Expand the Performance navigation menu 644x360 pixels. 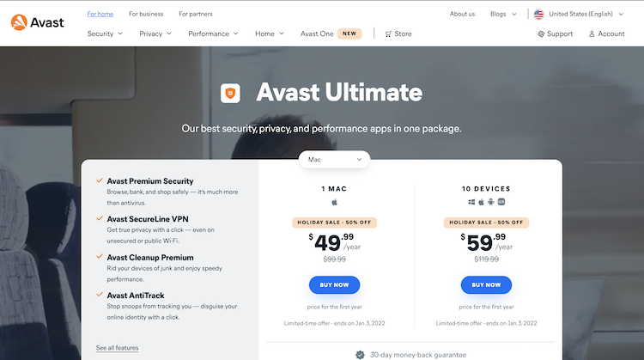[214, 34]
